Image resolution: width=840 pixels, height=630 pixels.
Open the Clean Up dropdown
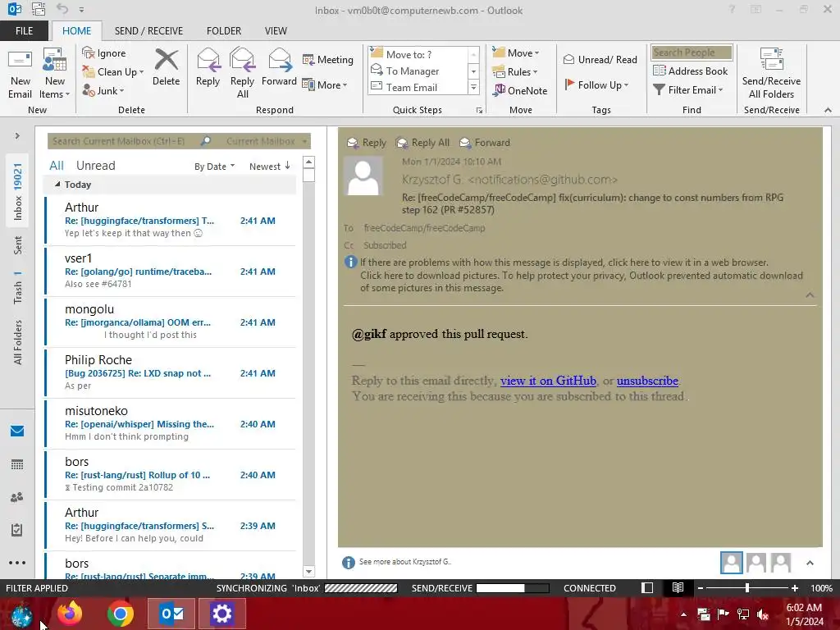(x=112, y=72)
